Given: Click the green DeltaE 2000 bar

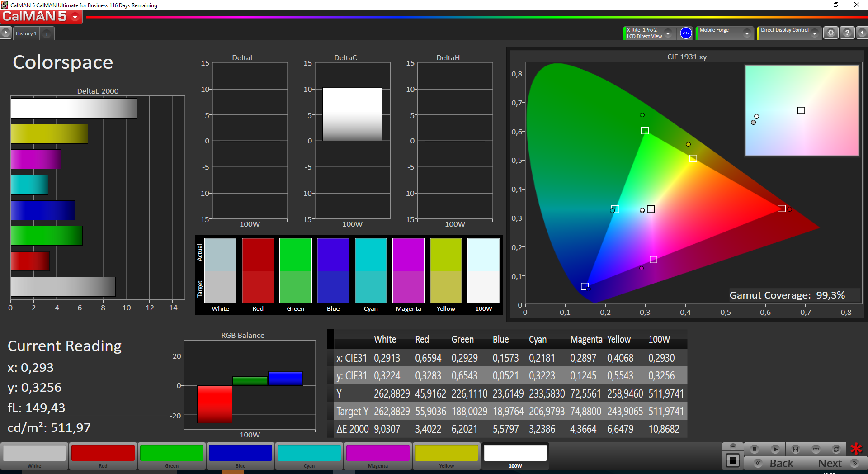Looking at the screenshot, I should point(47,236).
